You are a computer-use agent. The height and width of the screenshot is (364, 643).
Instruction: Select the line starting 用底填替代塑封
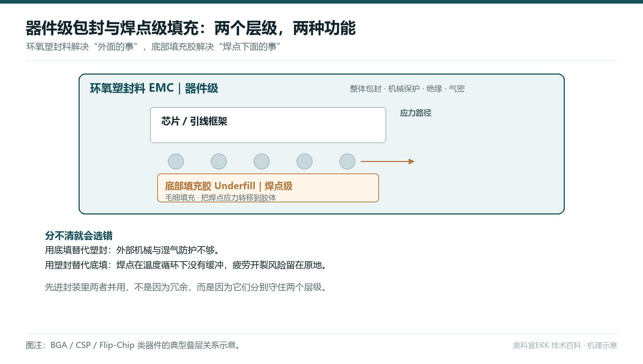point(132,250)
